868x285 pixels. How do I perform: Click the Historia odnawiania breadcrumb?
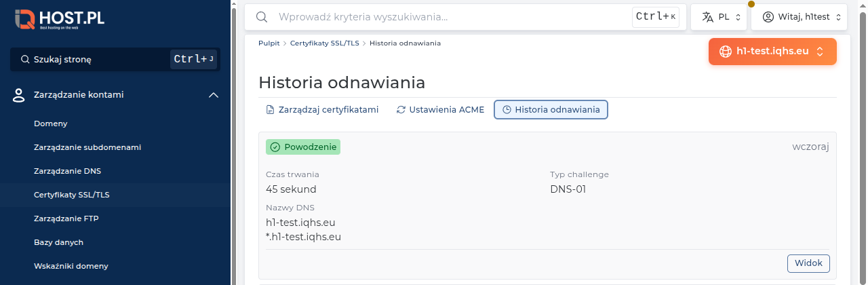(405, 43)
